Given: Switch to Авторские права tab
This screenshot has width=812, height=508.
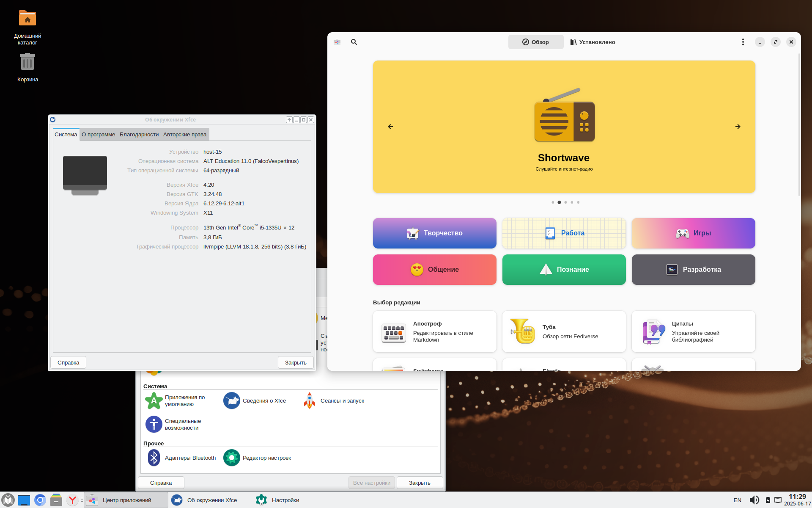Looking at the screenshot, I should [185, 135].
